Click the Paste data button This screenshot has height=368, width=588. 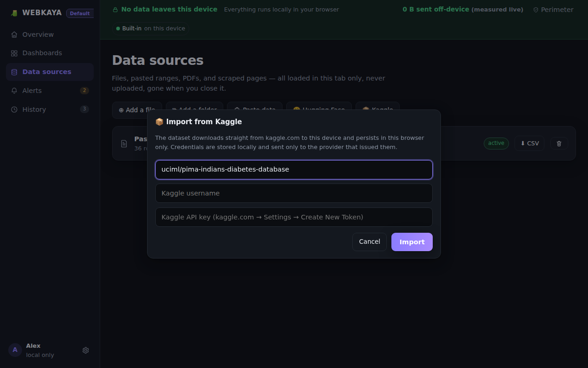(254, 110)
